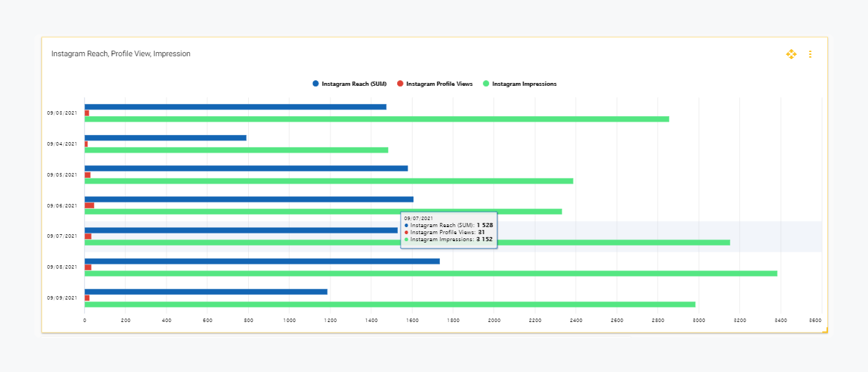
Task: Click the green Impressions bar for 09/08/2021
Action: pyautogui.click(x=430, y=273)
